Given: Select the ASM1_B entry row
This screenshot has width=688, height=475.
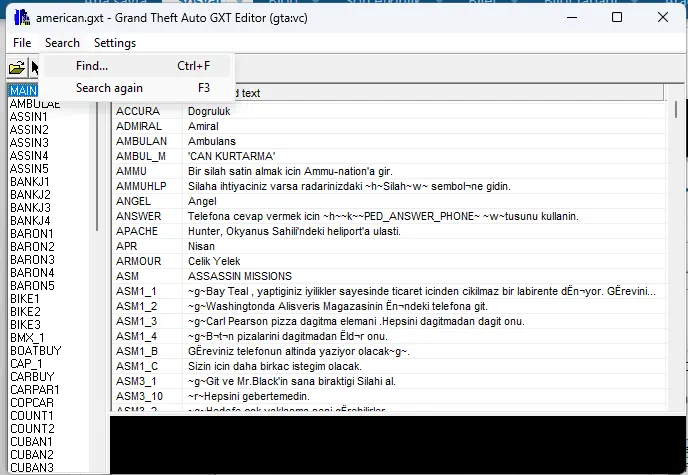Looking at the screenshot, I should pyautogui.click(x=389, y=351).
